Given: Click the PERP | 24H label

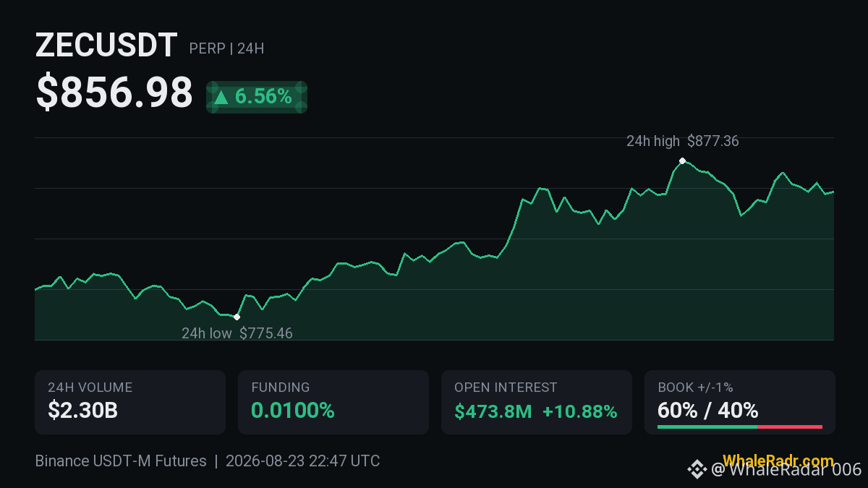Looking at the screenshot, I should point(226,49).
